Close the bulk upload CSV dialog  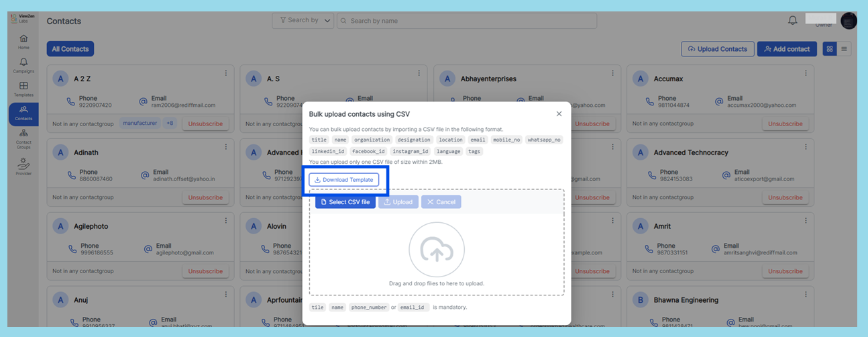[x=559, y=114]
